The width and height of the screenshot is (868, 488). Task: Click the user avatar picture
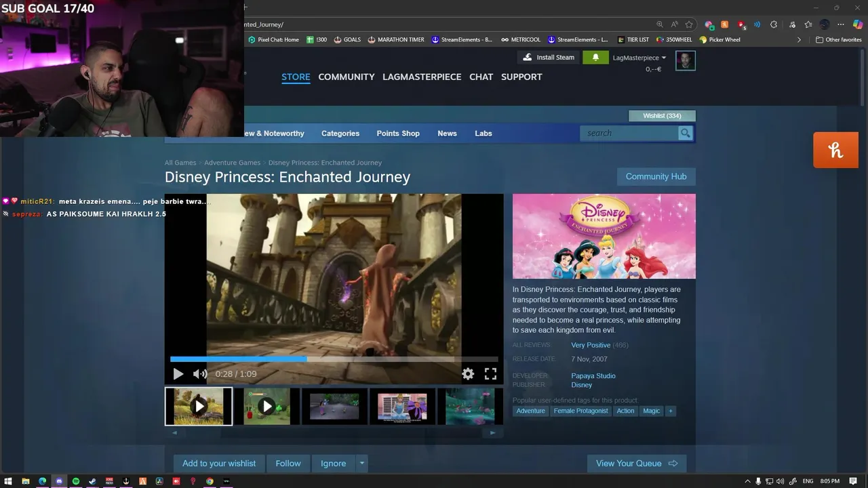pos(685,60)
